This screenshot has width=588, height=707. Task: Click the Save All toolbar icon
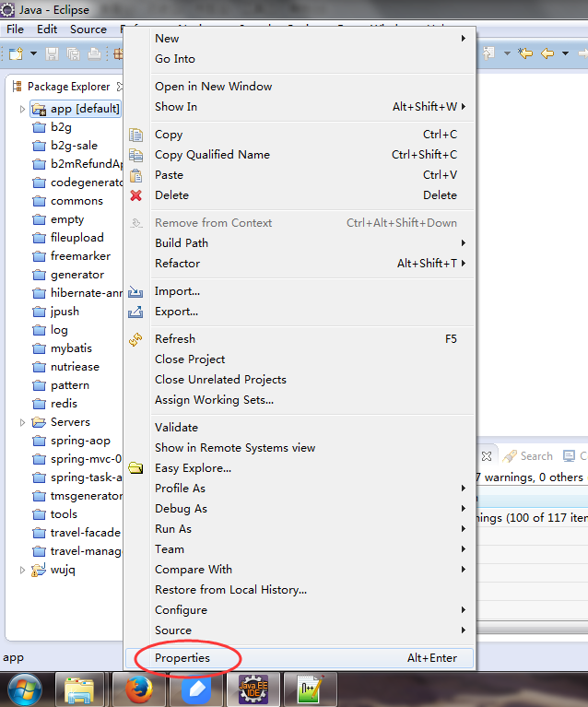(73, 53)
